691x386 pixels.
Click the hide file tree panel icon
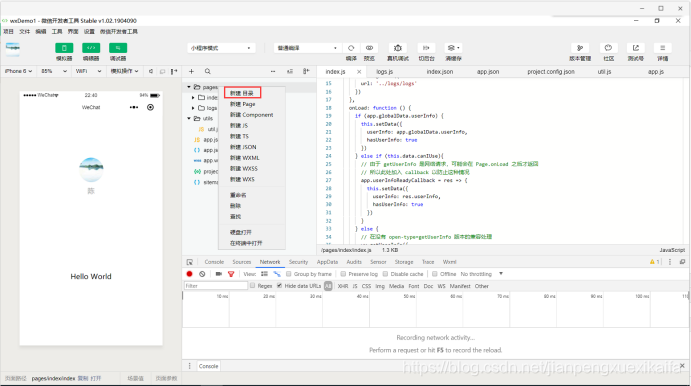pyautogui.click(x=306, y=71)
